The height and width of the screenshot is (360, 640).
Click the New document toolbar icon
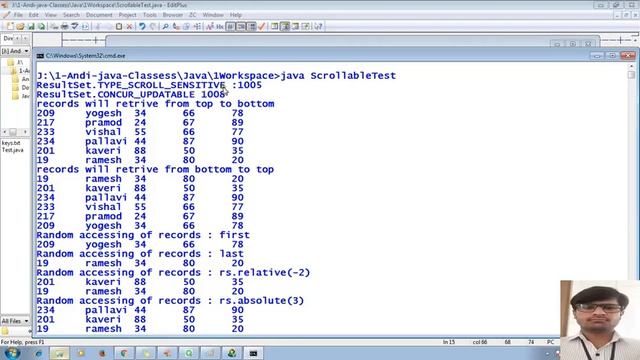pos(9,27)
